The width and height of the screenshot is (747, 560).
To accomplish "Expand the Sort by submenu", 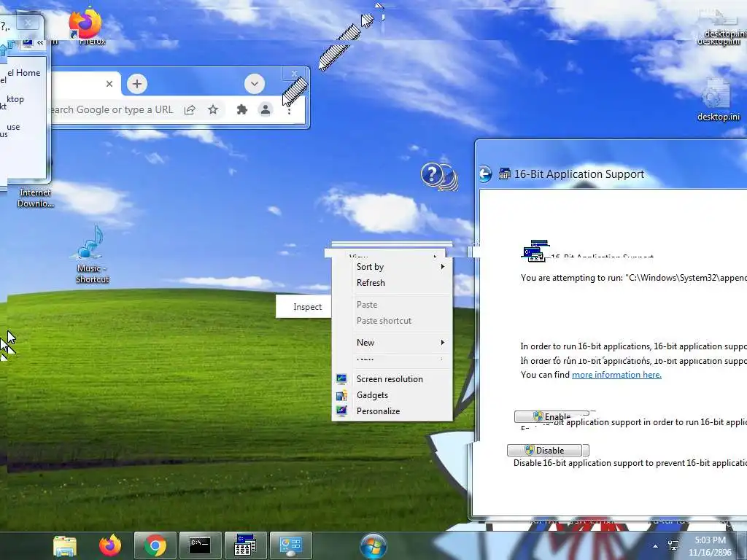I will [392, 267].
